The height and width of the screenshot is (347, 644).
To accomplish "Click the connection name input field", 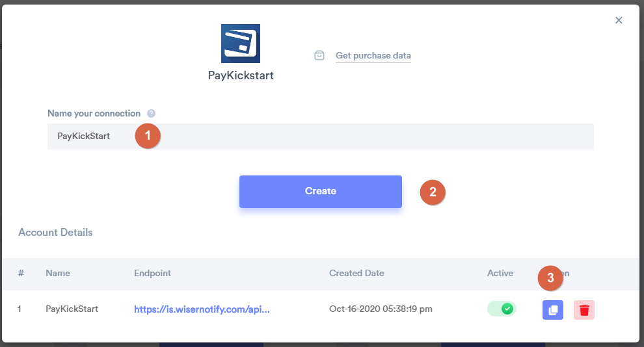I will (x=320, y=136).
